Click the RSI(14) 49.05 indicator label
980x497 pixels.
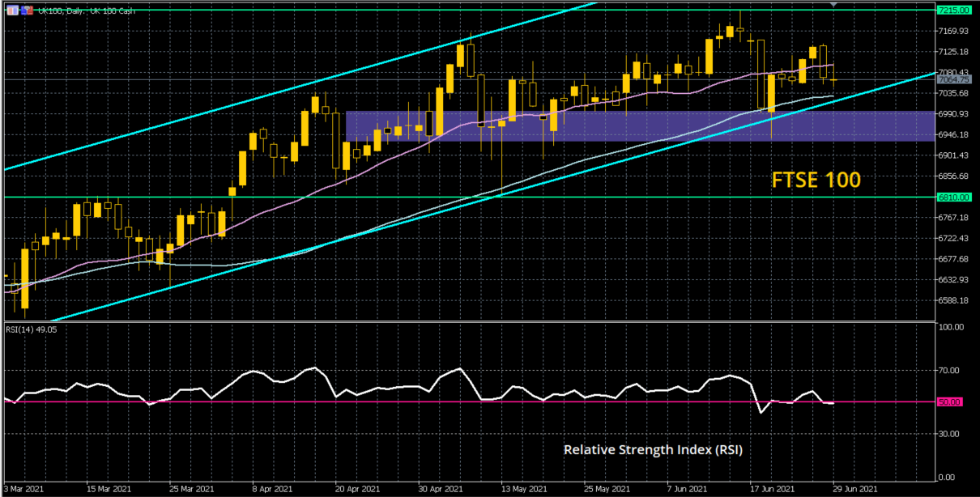[x=31, y=329]
